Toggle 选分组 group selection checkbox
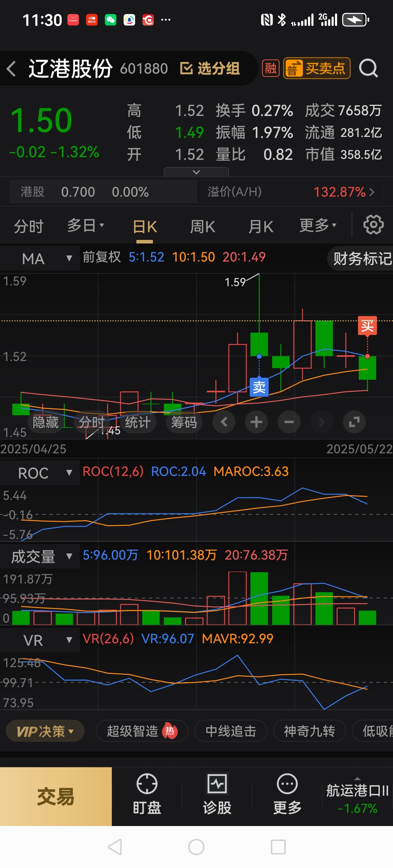The image size is (393, 868). pyautogui.click(x=210, y=68)
